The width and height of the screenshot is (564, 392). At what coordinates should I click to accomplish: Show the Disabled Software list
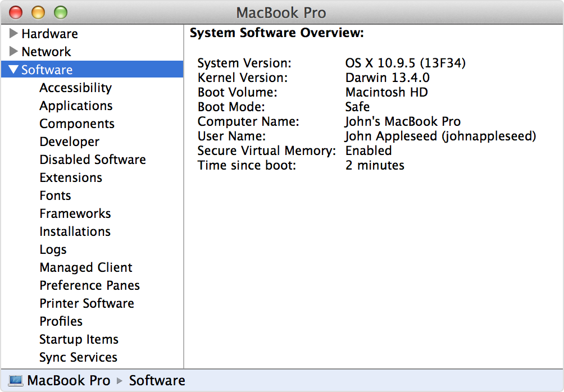(93, 159)
